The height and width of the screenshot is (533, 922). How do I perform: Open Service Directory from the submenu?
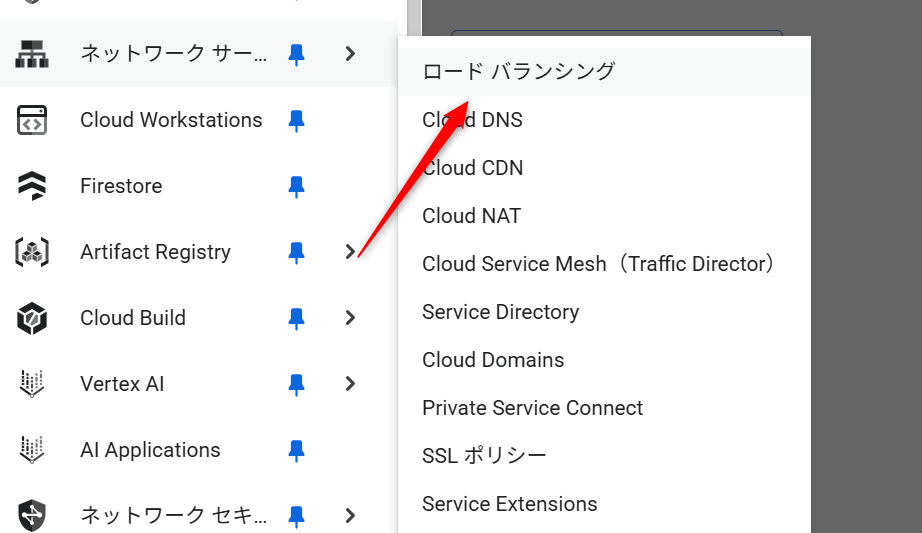point(604,312)
